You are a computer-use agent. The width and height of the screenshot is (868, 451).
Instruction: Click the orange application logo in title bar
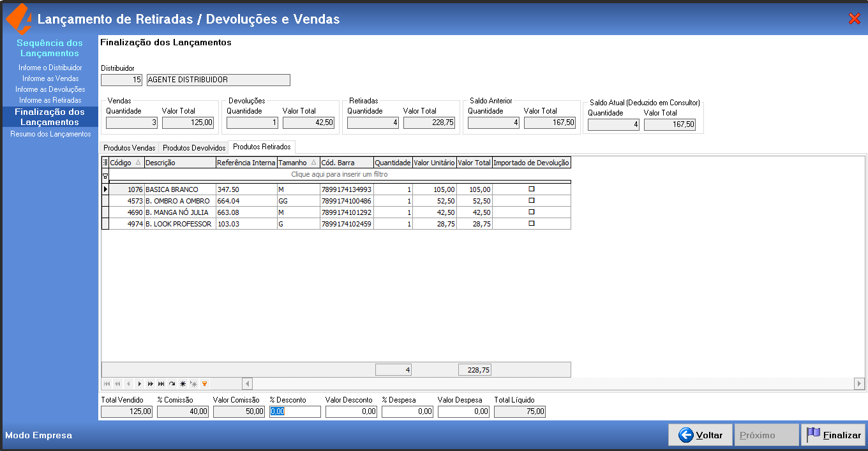pos(19,18)
